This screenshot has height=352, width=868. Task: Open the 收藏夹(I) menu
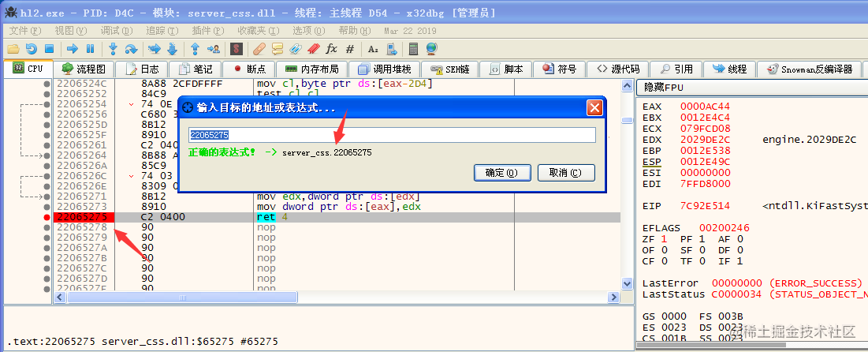coord(258,31)
